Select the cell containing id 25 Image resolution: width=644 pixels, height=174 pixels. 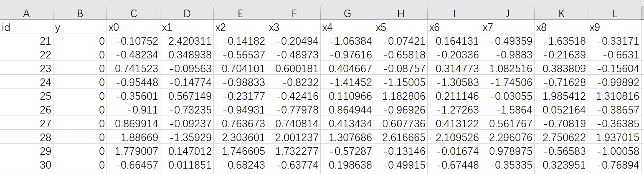click(26, 96)
